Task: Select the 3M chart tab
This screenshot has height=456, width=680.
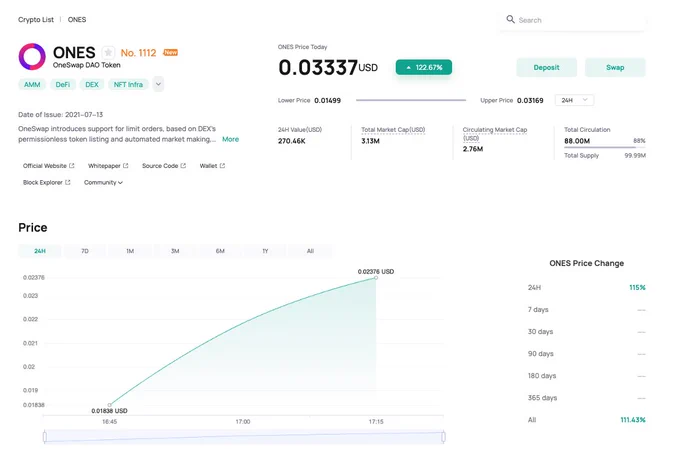Action: 175,251
